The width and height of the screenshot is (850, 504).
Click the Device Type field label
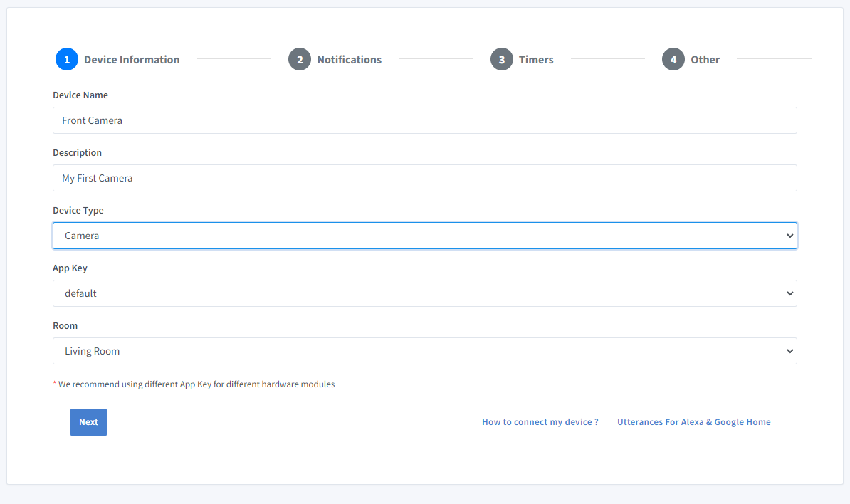pos(78,211)
